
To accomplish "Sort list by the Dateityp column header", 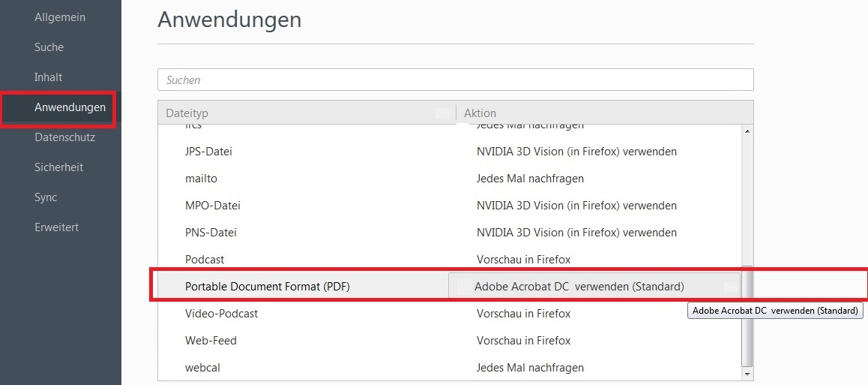I will 307,113.
